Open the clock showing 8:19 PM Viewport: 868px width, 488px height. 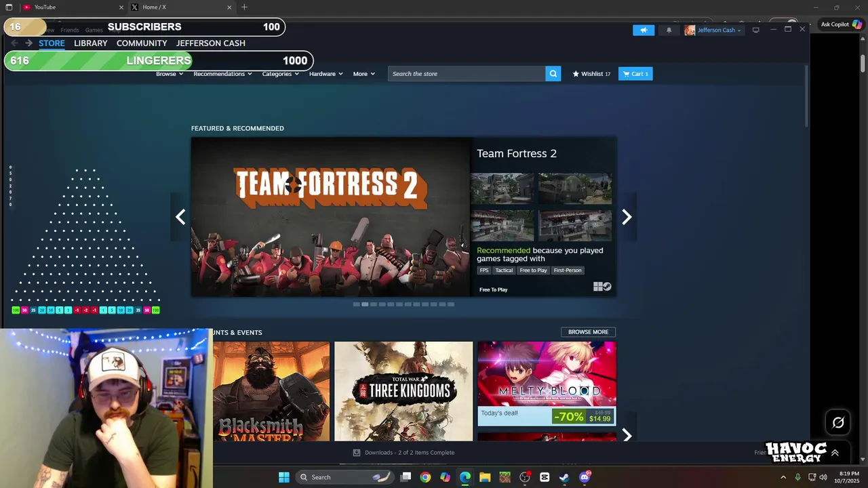click(x=849, y=477)
